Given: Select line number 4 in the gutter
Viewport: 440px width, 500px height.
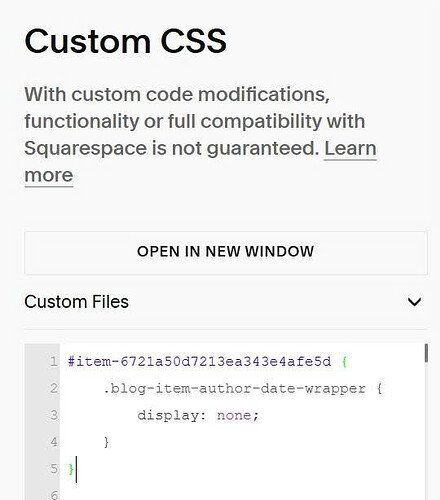Looking at the screenshot, I should pos(54,443).
